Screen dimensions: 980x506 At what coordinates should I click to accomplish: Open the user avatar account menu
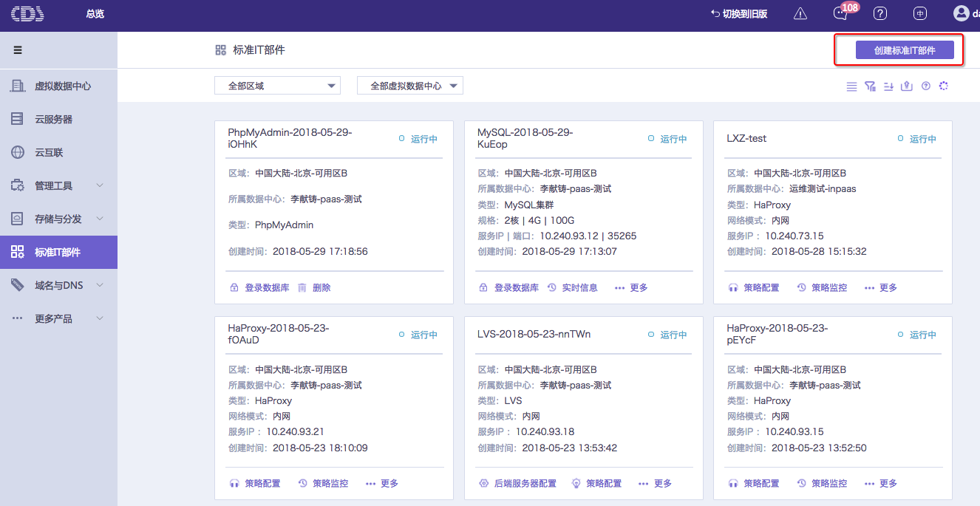(961, 13)
